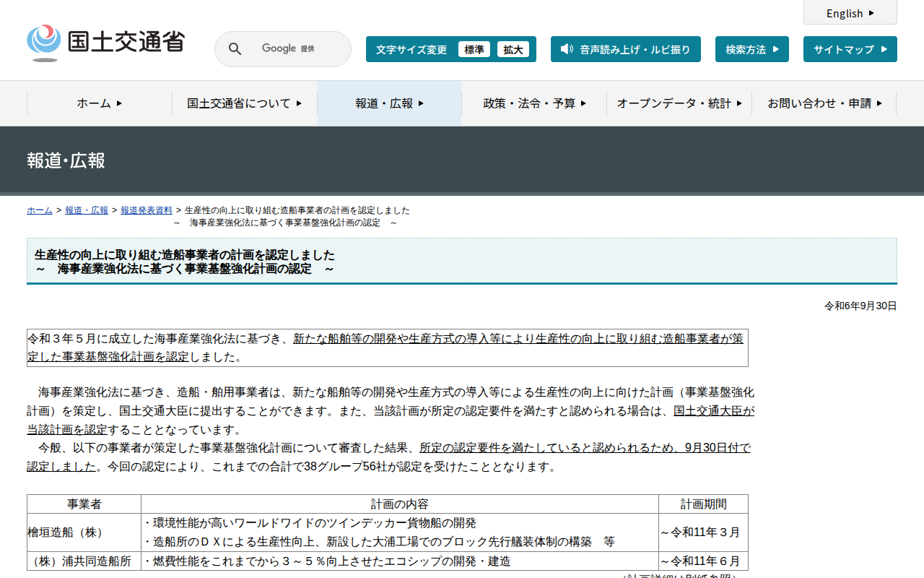
Task: Click the speaker icon for audio reading
Action: (567, 49)
